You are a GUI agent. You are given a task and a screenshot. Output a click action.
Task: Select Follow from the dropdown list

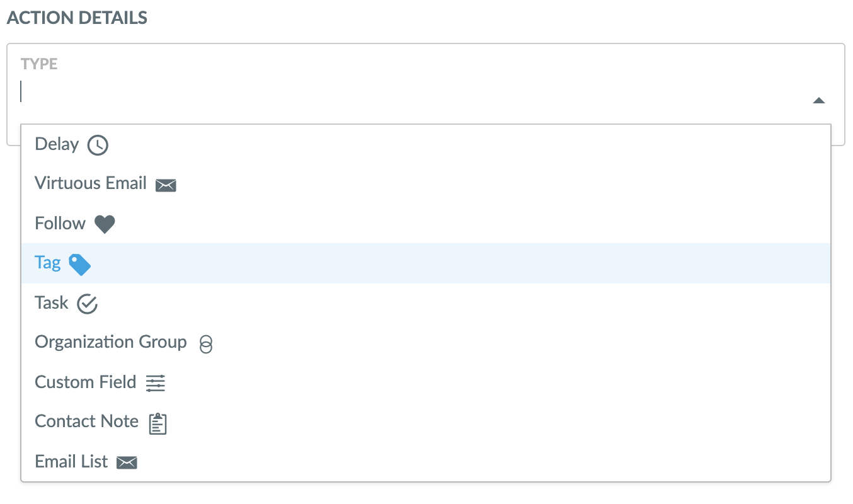[x=60, y=223]
